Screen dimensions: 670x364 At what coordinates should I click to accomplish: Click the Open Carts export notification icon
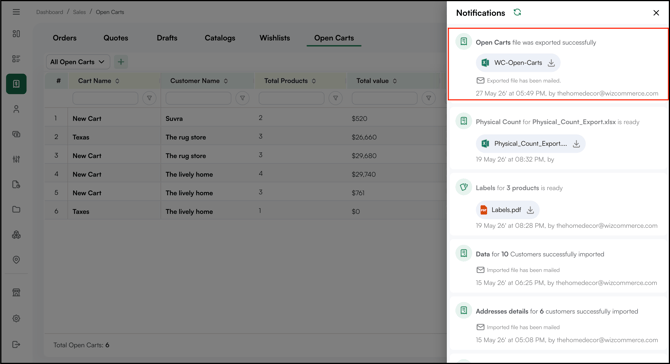[x=464, y=42]
